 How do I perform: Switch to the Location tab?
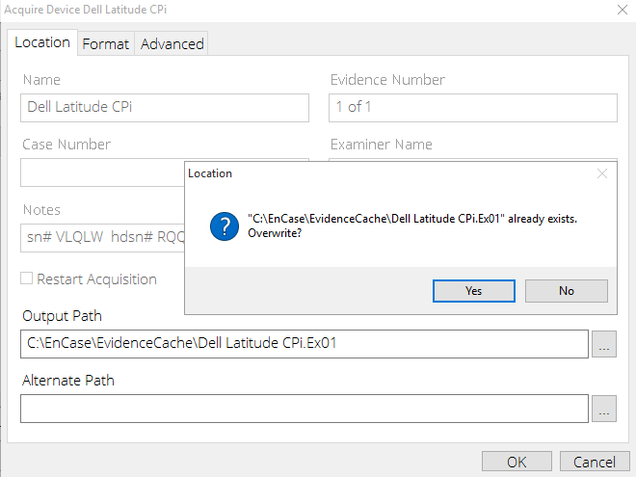pos(42,43)
